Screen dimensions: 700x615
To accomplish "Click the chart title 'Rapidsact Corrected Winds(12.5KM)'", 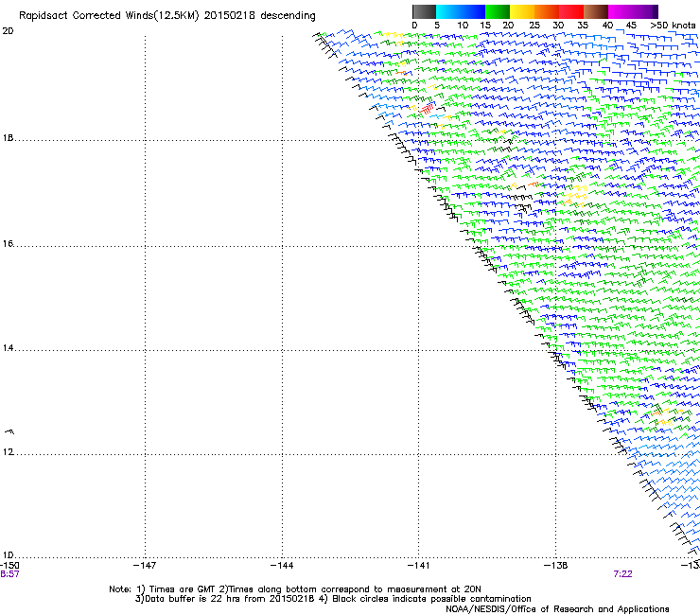I will tap(109, 16).
